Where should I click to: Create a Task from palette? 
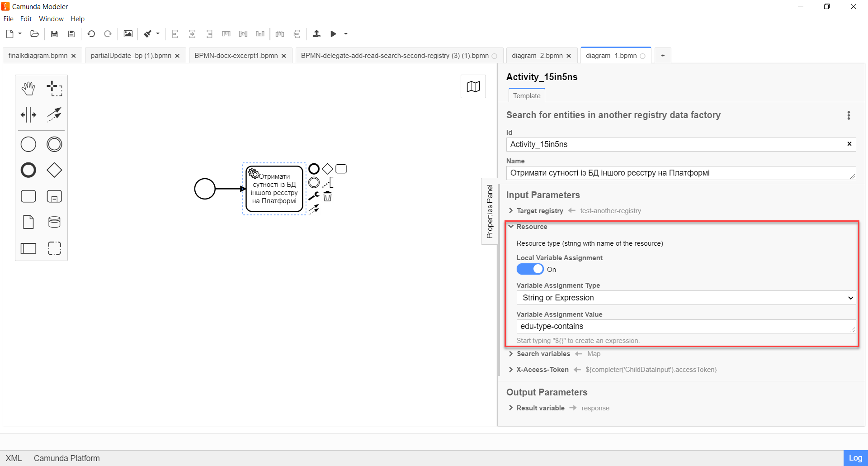(x=28, y=196)
